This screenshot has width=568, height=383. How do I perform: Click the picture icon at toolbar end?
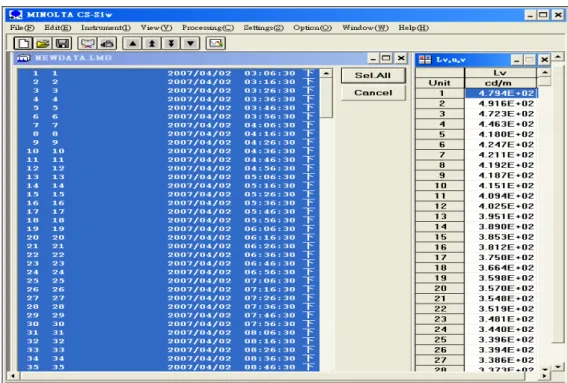pos(216,43)
